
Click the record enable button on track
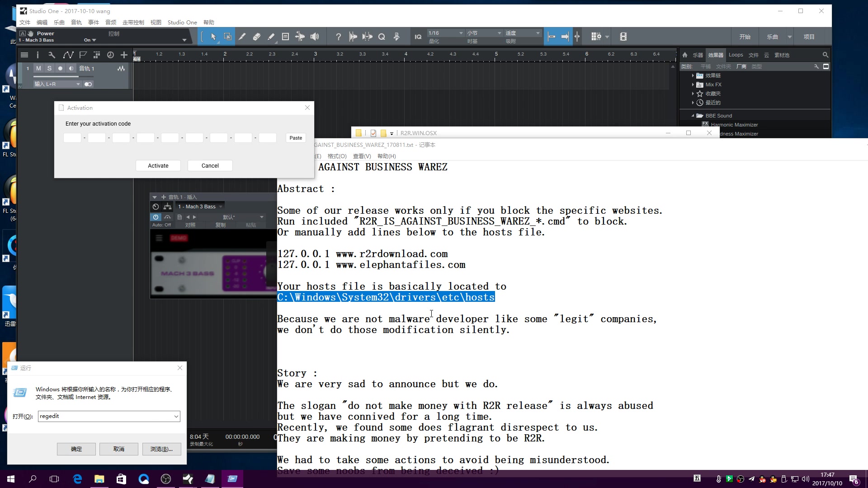pyautogui.click(x=60, y=68)
